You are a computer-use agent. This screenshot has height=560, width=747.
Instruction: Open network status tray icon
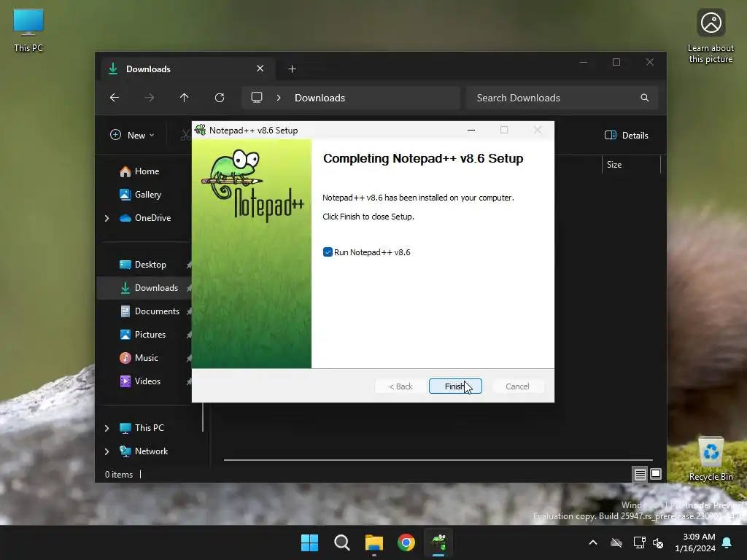click(639, 542)
